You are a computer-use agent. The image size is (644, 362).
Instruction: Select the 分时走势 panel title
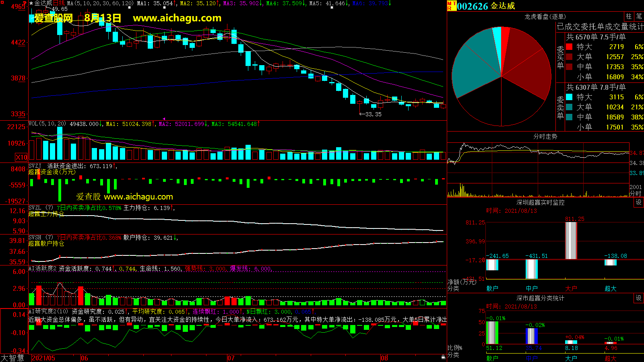[x=545, y=137]
